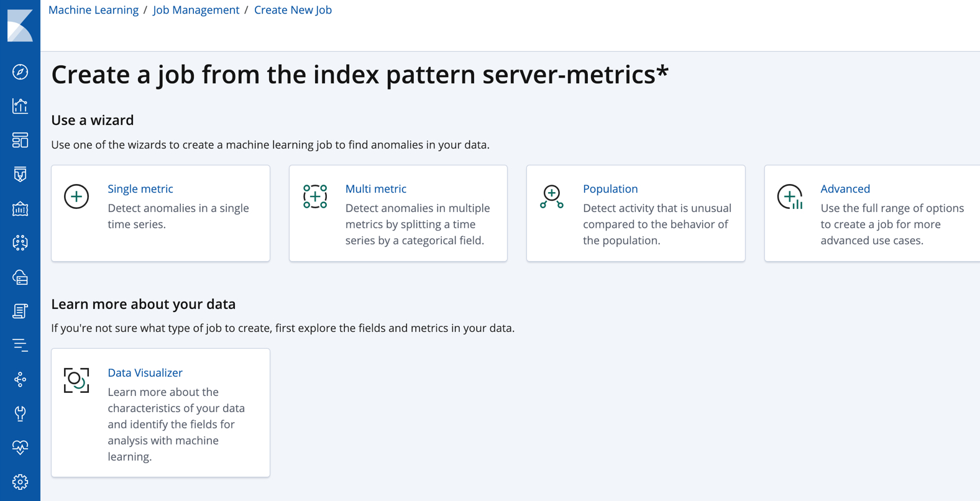Select the Logs icon in the sidebar
980x501 pixels.
tap(21, 311)
